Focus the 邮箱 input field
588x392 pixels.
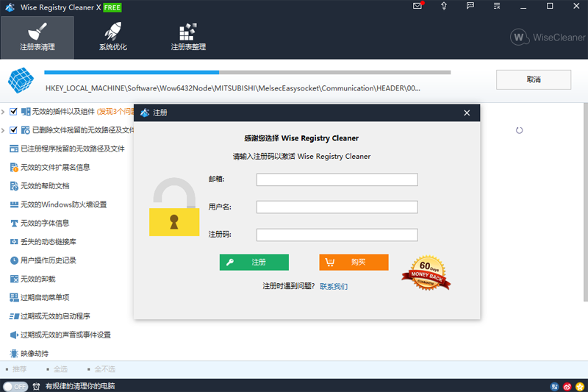tap(337, 179)
